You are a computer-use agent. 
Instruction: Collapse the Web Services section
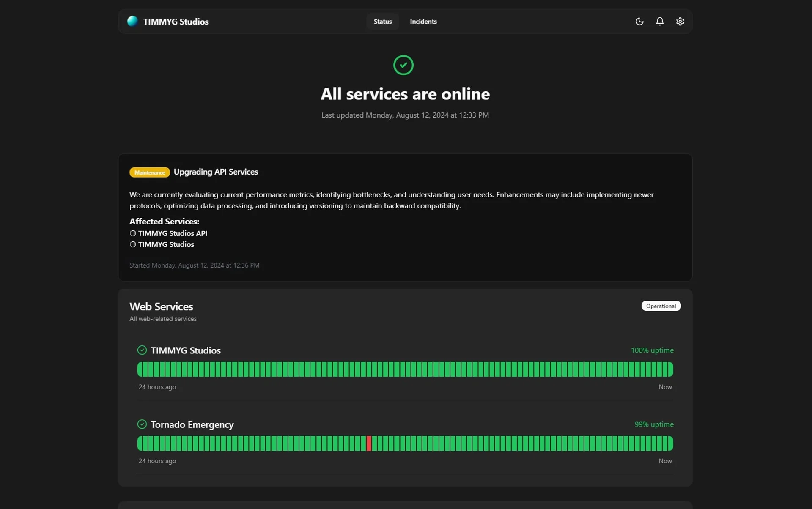[x=161, y=306]
